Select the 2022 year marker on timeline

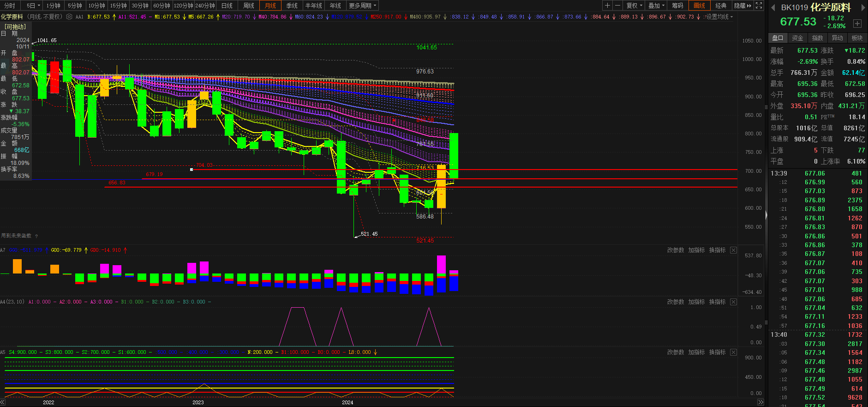click(48, 402)
